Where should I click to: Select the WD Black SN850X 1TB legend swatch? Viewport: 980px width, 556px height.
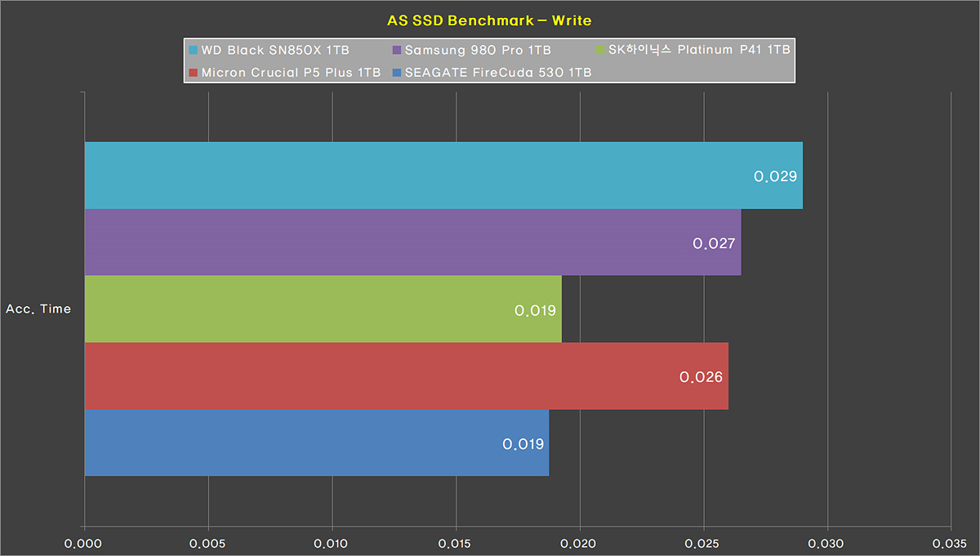[193, 51]
